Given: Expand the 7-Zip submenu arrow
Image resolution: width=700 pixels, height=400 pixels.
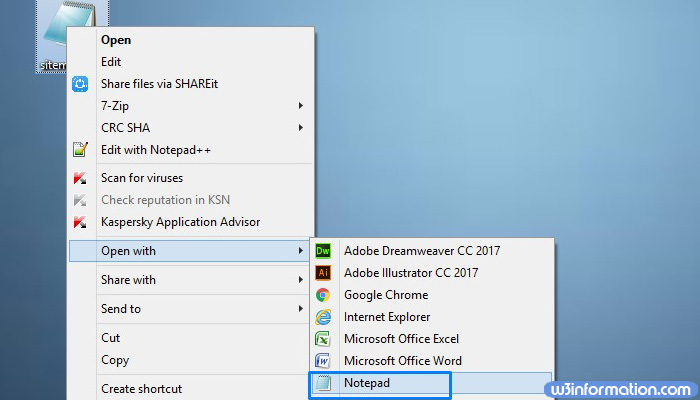Looking at the screenshot, I should [x=300, y=106].
